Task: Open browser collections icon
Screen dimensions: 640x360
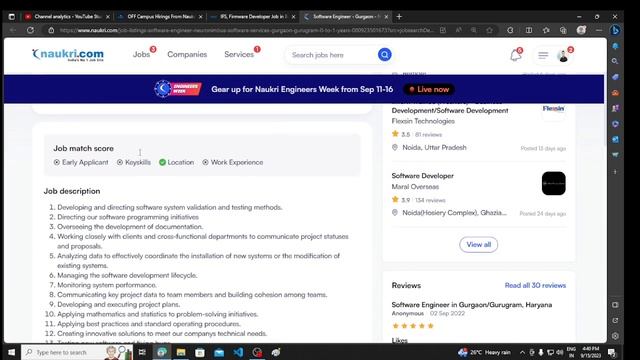Action: pyautogui.click(x=563, y=30)
